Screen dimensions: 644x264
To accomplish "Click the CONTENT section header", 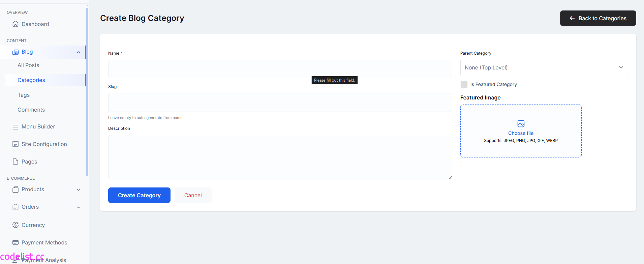I will (x=17, y=41).
